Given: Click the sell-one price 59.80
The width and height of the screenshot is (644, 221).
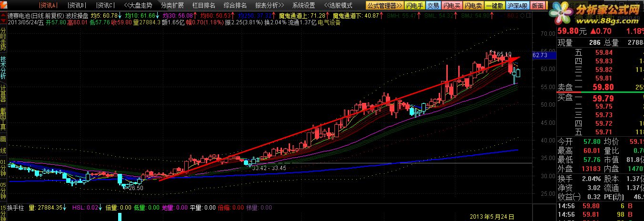Looking at the screenshot, I should pyautogui.click(x=603, y=87).
